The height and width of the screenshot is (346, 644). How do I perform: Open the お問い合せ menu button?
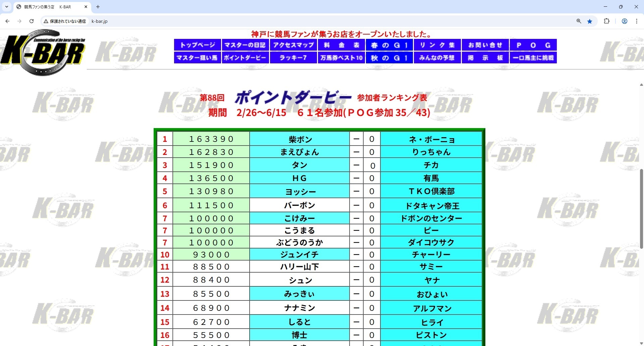click(485, 45)
